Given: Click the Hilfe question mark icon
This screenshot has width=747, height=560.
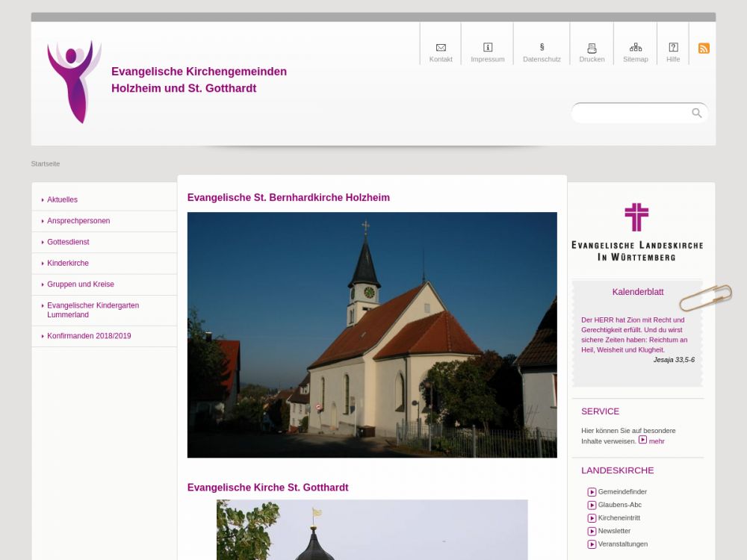Looking at the screenshot, I should coord(673,48).
